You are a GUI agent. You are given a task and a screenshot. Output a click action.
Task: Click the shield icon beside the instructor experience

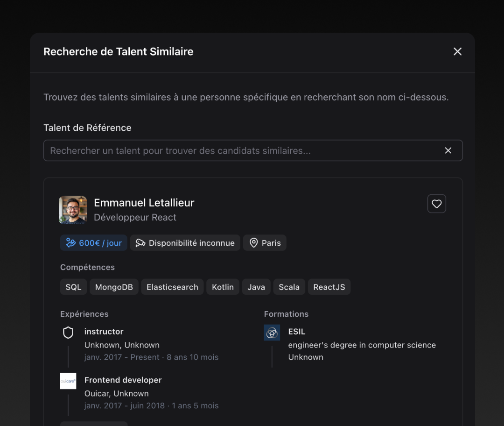coord(68,332)
